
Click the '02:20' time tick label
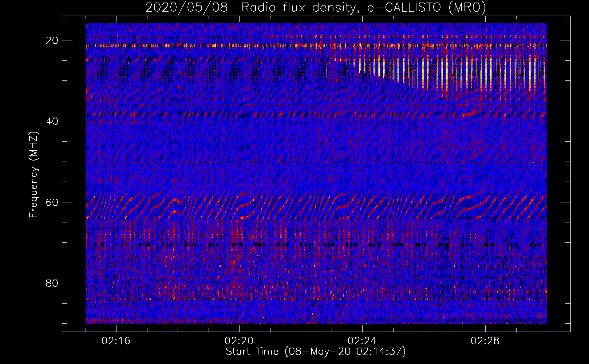pyautogui.click(x=239, y=341)
